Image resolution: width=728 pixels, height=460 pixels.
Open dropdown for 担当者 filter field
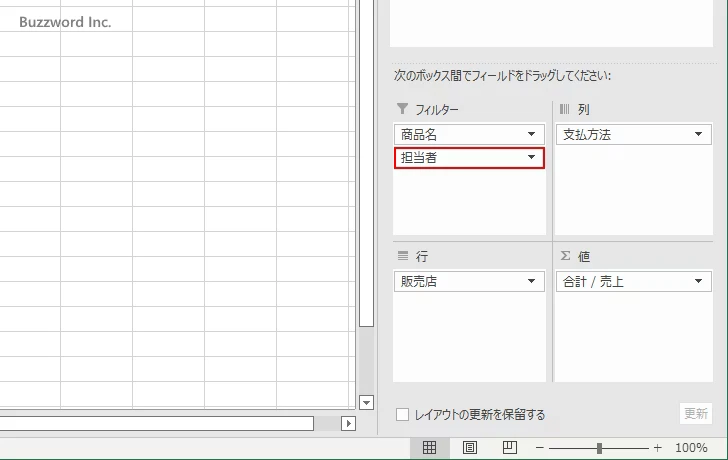coord(532,157)
